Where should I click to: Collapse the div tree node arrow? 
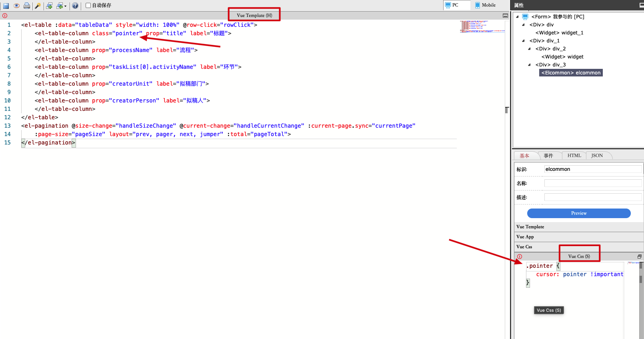[523, 25]
